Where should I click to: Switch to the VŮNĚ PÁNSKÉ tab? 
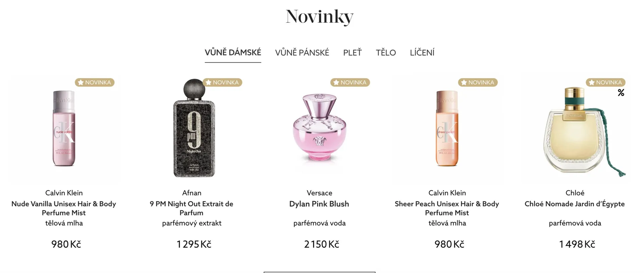(x=302, y=53)
